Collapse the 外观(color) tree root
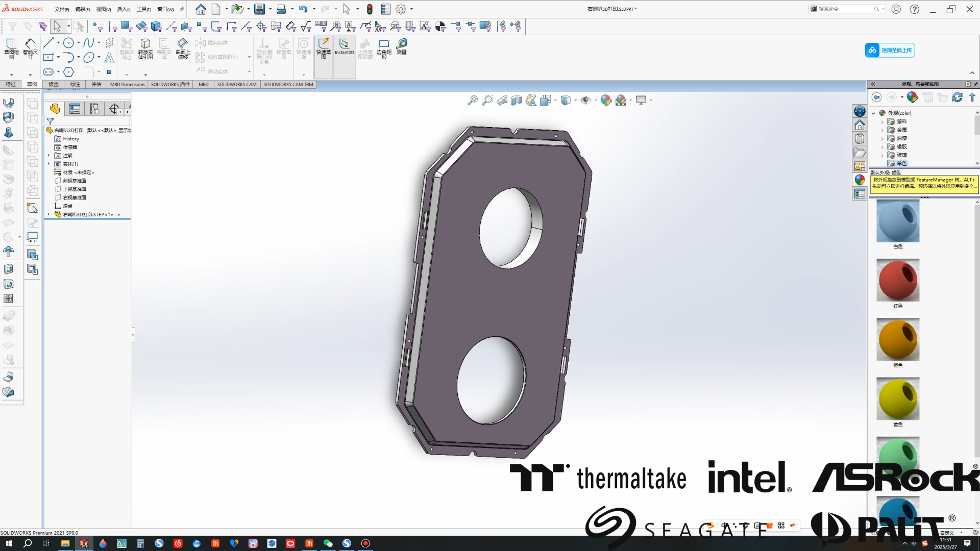The height and width of the screenshot is (551, 980). point(873,113)
